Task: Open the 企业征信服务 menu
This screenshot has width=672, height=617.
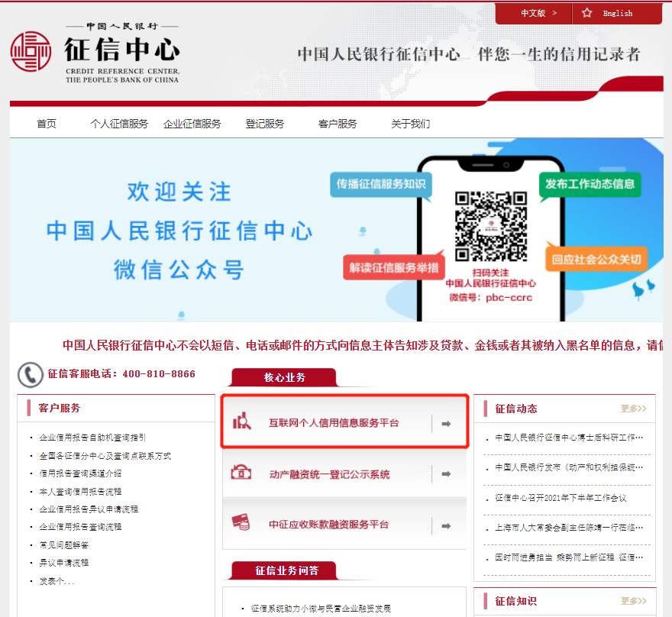Action: [192, 124]
